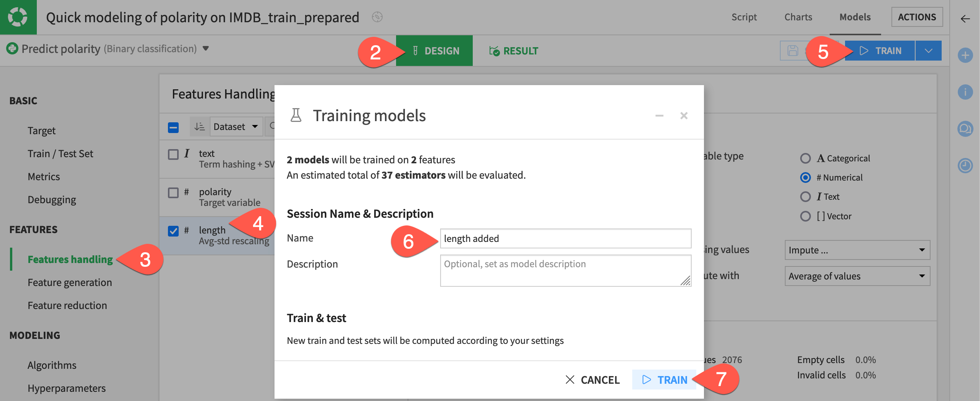Click the info icon on the right sidebar
980x401 pixels.
pos(965,92)
